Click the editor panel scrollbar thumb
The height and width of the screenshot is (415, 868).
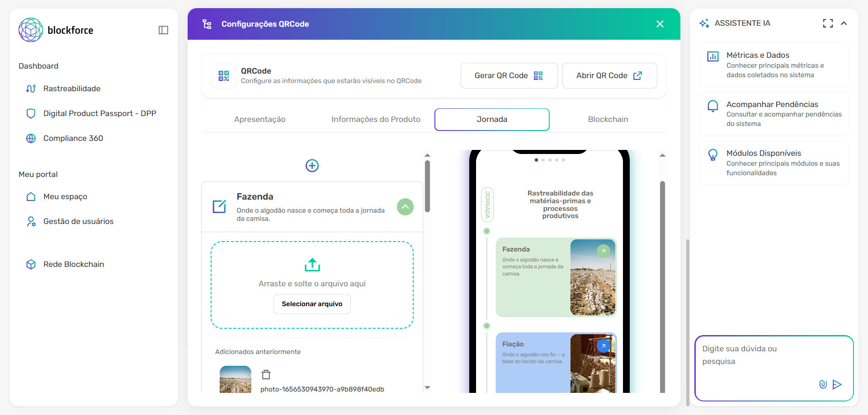tap(427, 186)
